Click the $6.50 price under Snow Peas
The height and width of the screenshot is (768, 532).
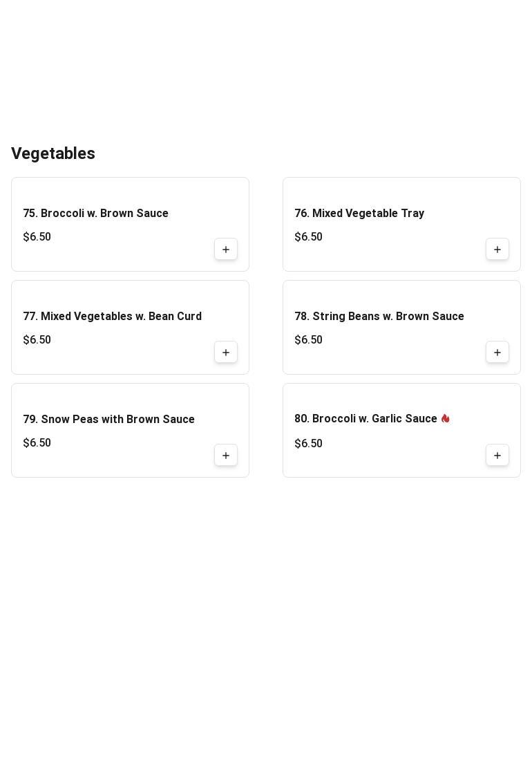[37, 443]
